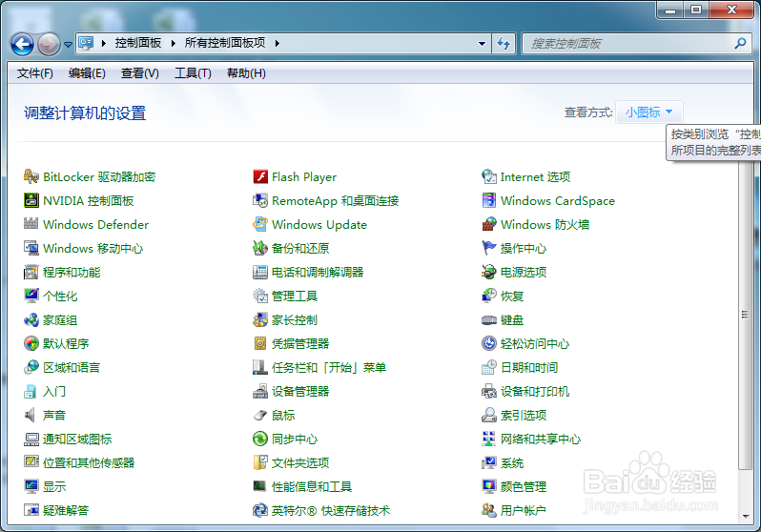Click the scrollbar down arrow

click(746, 517)
